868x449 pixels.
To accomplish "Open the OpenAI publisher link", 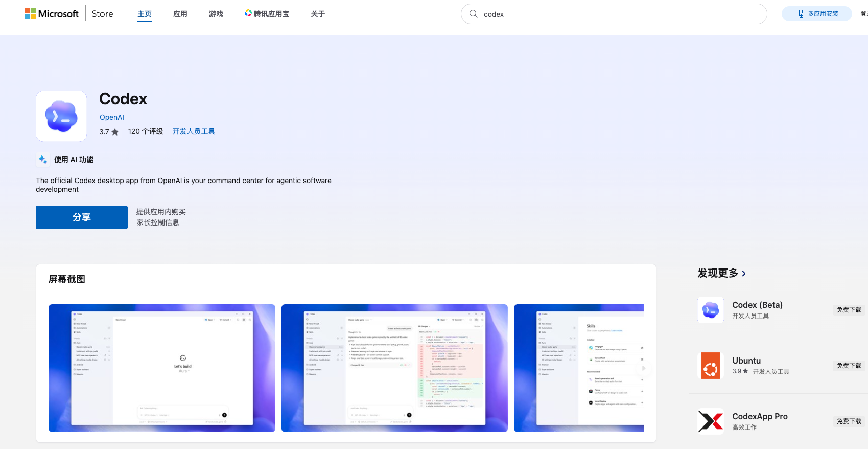I will [112, 117].
